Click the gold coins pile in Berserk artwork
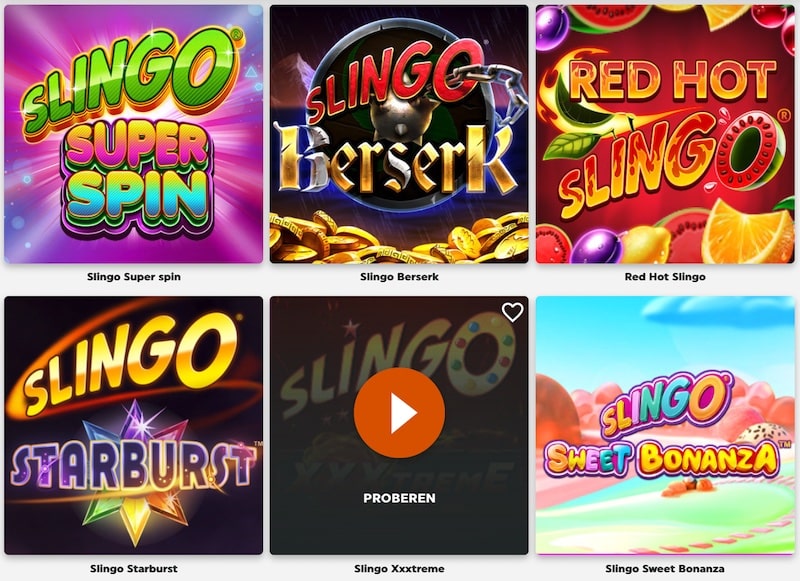 point(399,237)
